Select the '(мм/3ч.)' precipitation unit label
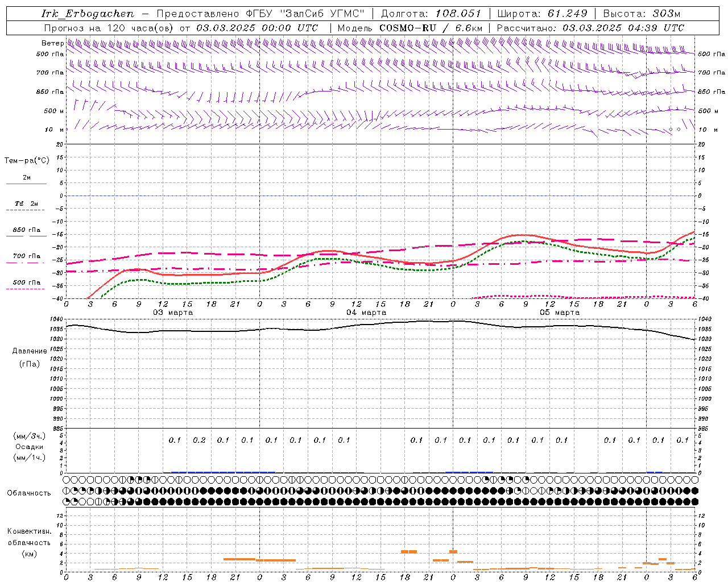 click(x=30, y=436)
